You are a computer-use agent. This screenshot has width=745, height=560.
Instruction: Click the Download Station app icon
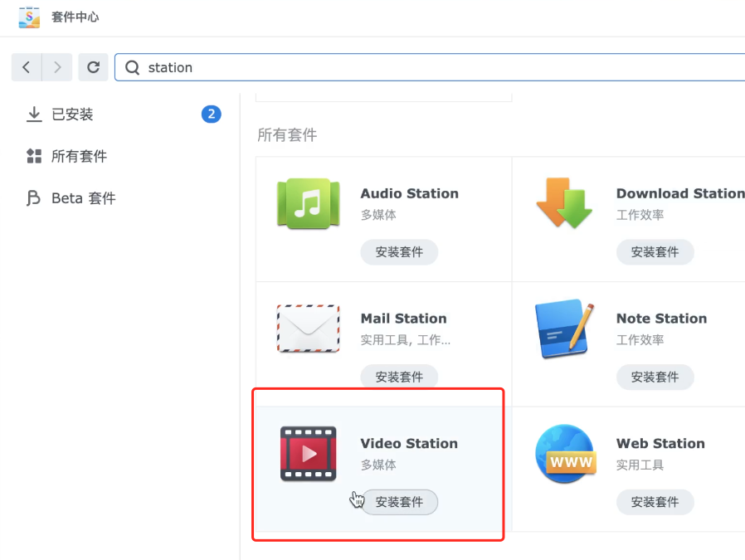565,202
